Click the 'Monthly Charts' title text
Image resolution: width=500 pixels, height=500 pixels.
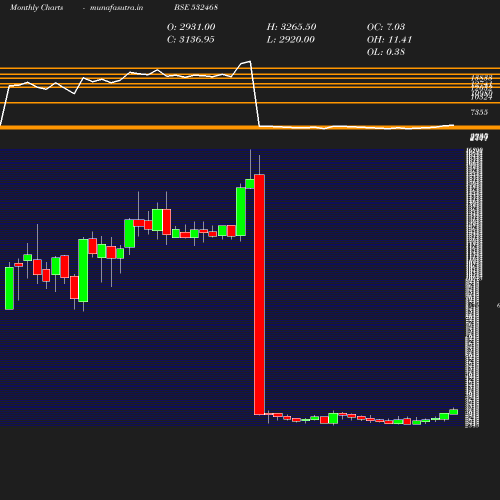37,8
